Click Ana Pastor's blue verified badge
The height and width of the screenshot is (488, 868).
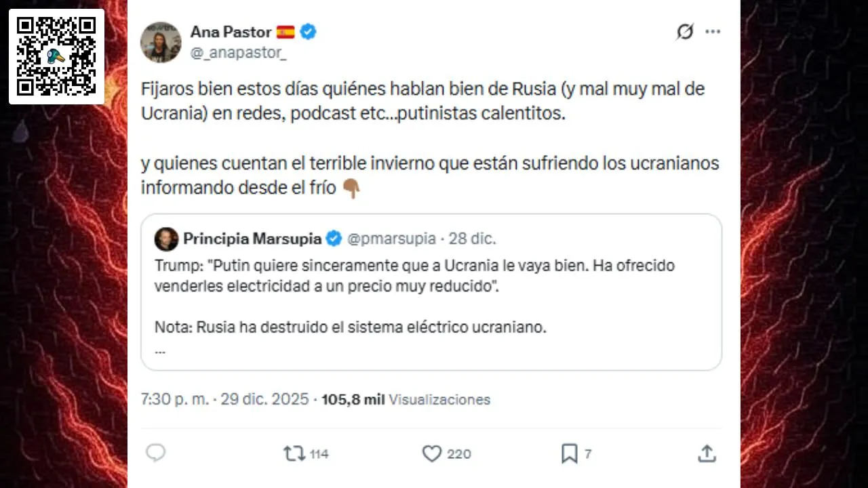coord(309,32)
